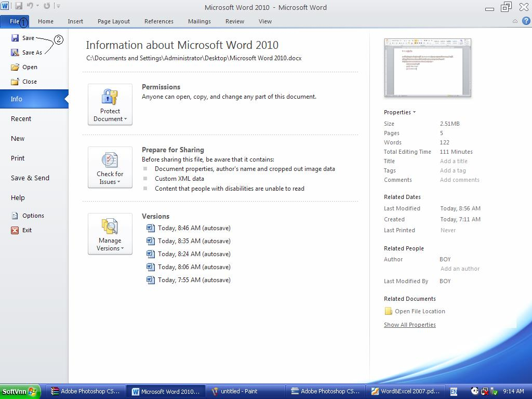Open the 8:35 AM autosave version
Screen dimensions: 532x399
coord(189,241)
